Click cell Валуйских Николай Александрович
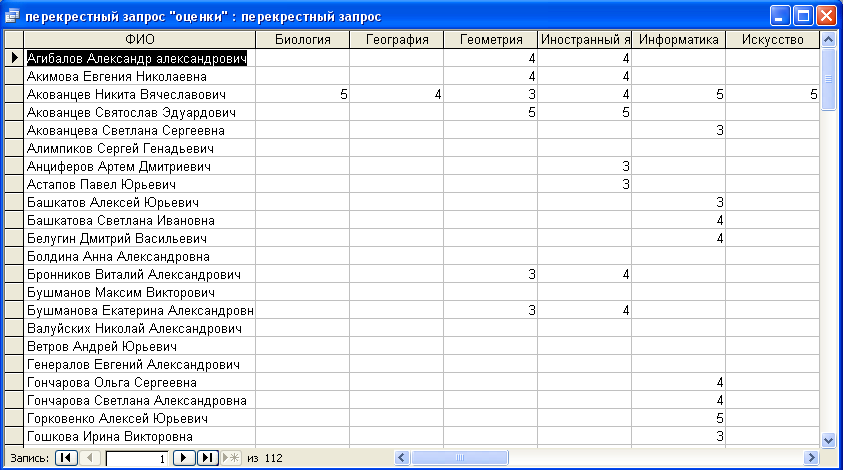This screenshot has width=844, height=470. pos(139,328)
